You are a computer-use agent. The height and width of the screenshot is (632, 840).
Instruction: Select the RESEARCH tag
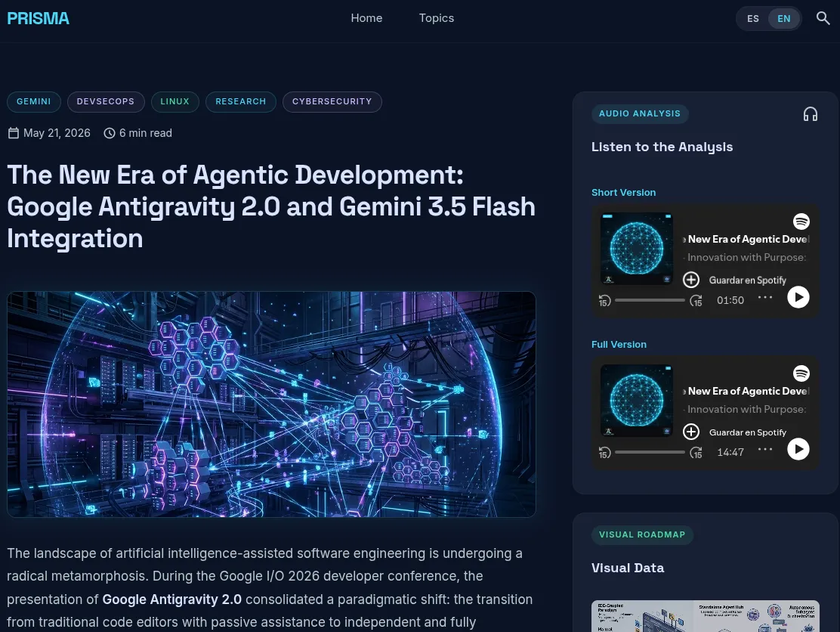click(240, 102)
